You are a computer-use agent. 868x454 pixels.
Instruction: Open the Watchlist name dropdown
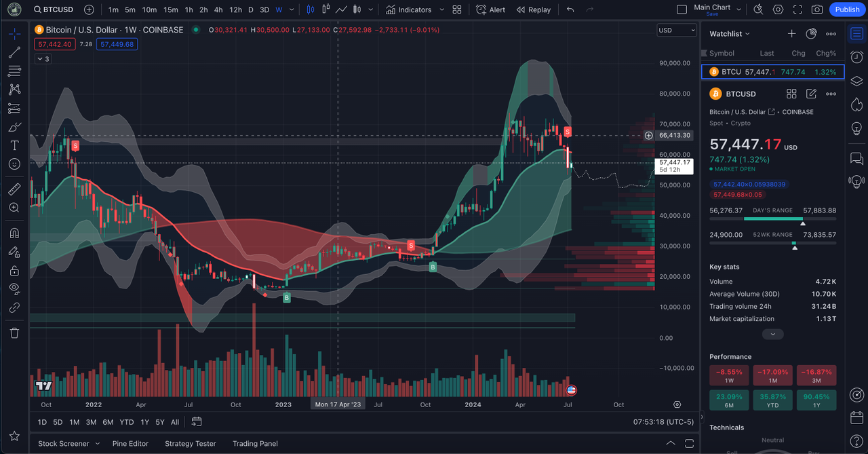click(x=730, y=34)
